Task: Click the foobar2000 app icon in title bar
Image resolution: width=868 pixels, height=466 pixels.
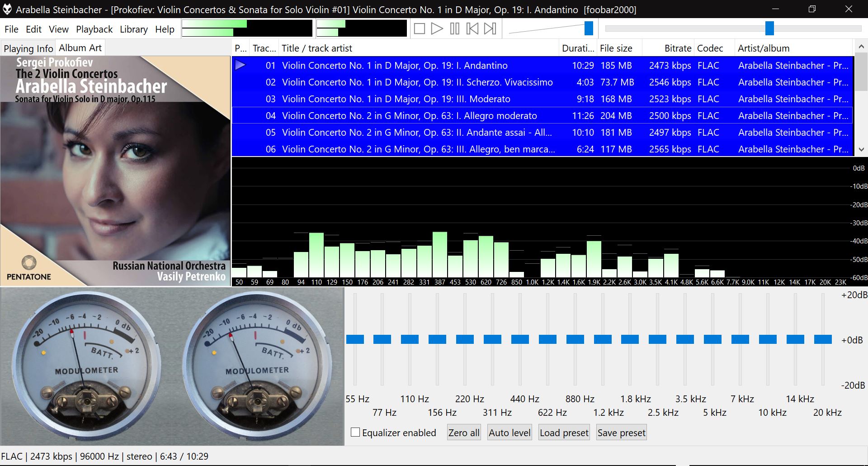Action: pos(7,10)
